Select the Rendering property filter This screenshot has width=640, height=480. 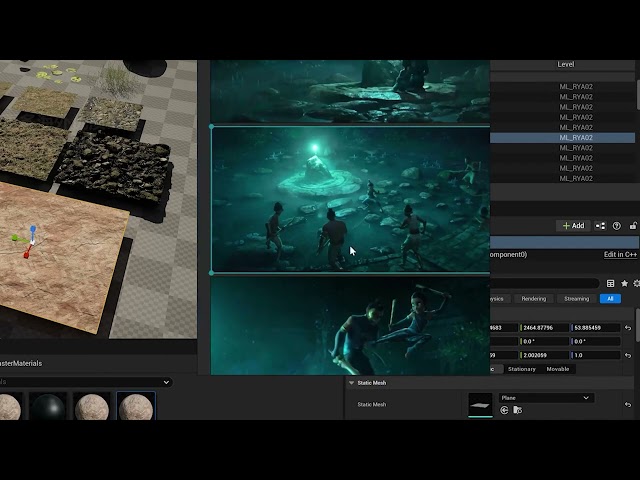pos(533,299)
